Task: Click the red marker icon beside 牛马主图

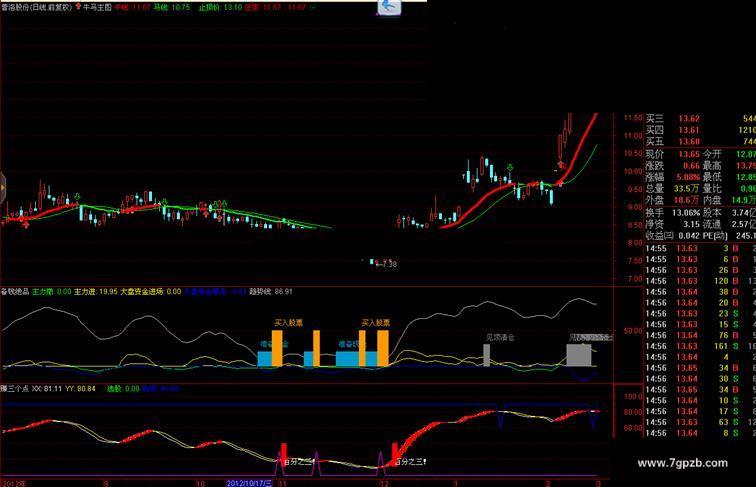Action: [x=78, y=7]
